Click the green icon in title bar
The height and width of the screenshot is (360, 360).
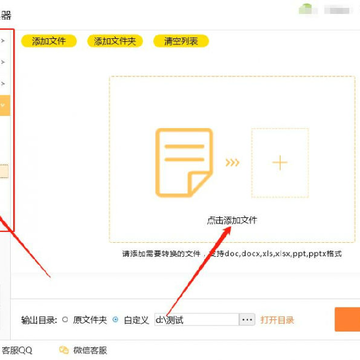(x=306, y=9)
